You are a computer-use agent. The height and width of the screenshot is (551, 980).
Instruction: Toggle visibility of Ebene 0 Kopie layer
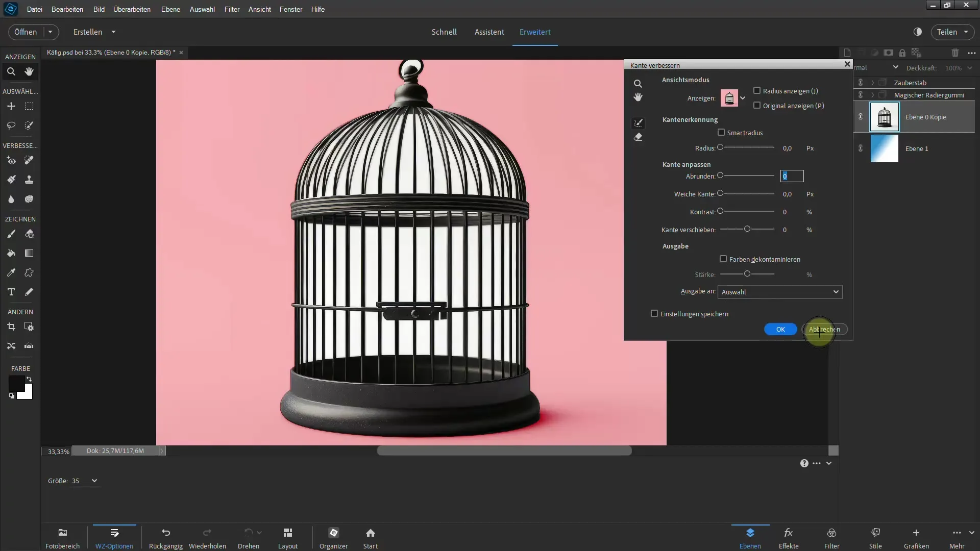pos(861,117)
